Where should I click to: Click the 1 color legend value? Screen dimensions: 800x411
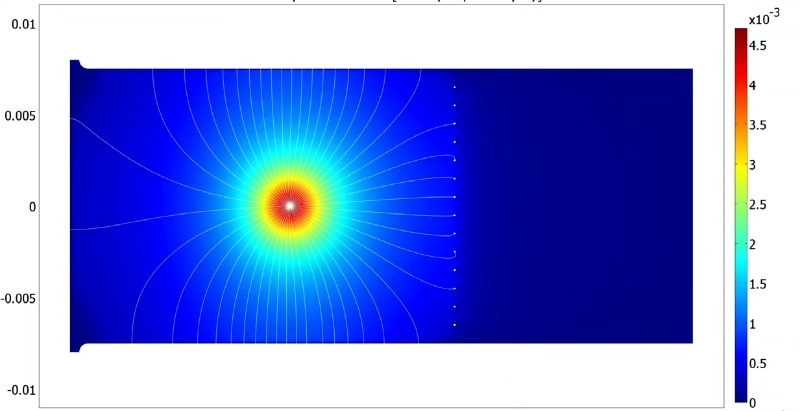pyautogui.click(x=753, y=324)
